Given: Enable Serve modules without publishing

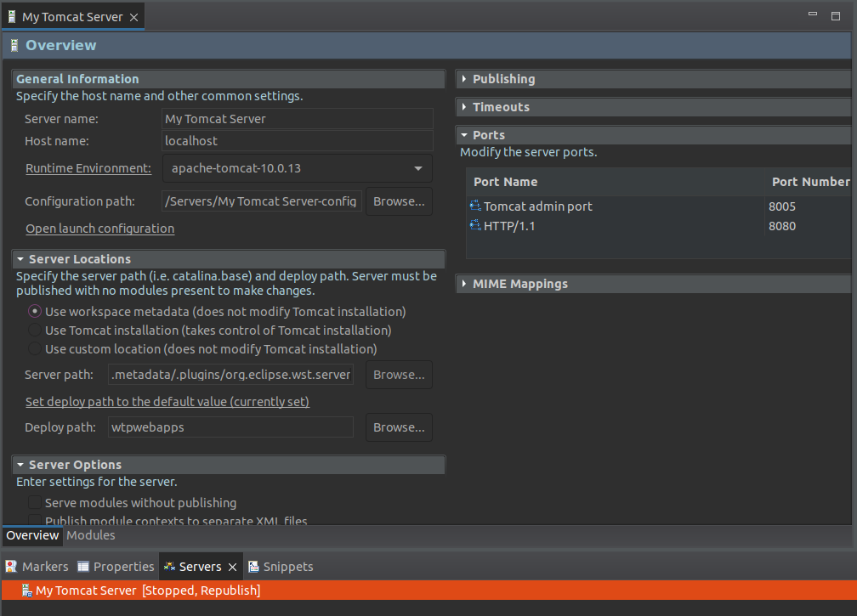Looking at the screenshot, I should [35, 503].
